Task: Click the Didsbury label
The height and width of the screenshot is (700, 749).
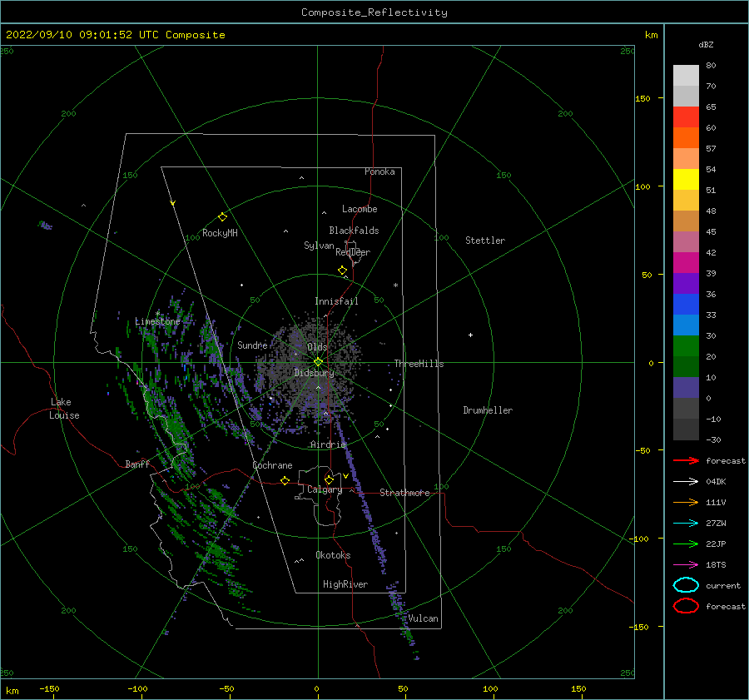Action: [x=314, y=373]
